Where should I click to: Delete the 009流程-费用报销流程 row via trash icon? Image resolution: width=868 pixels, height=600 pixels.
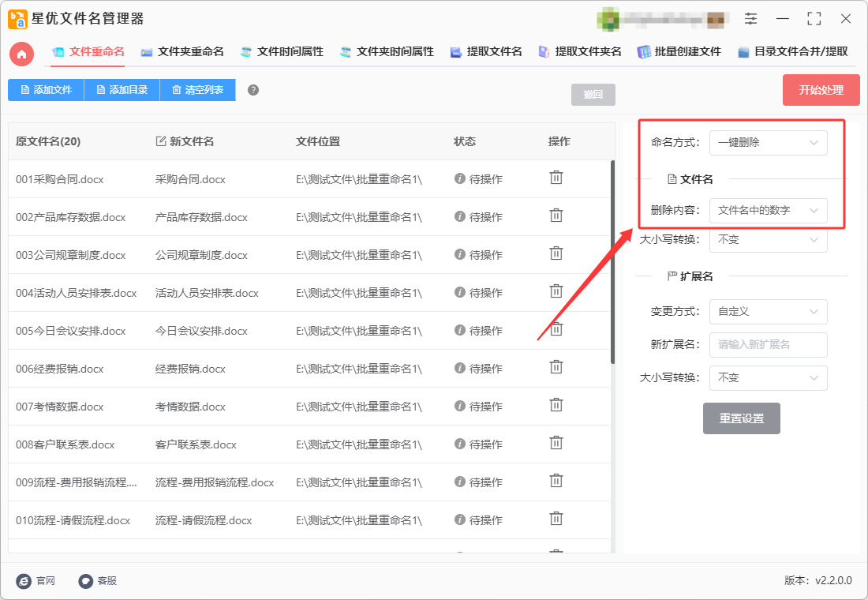point(556,481)
